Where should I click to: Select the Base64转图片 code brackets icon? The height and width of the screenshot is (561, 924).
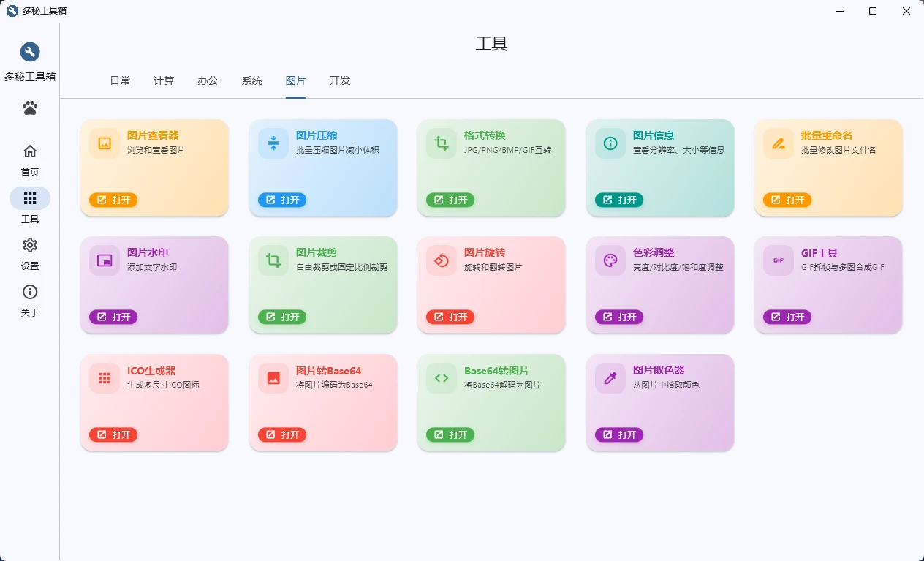click(x=440, y=378)
